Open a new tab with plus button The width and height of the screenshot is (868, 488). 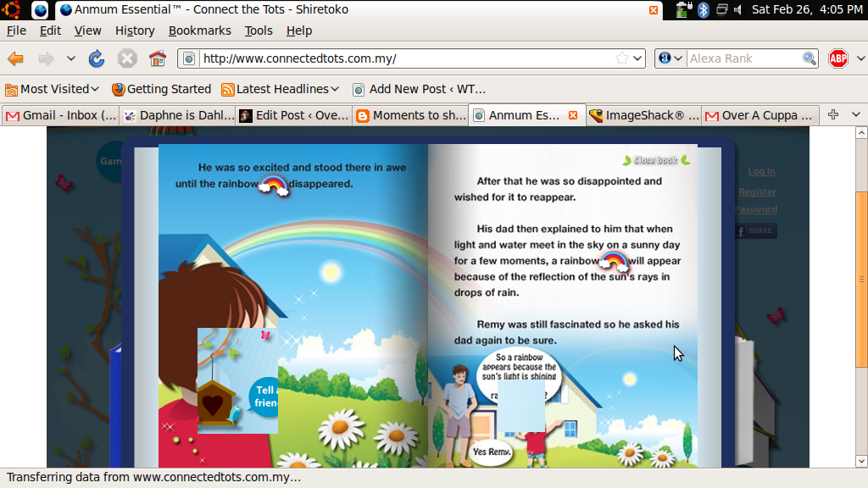click(833, 114)
